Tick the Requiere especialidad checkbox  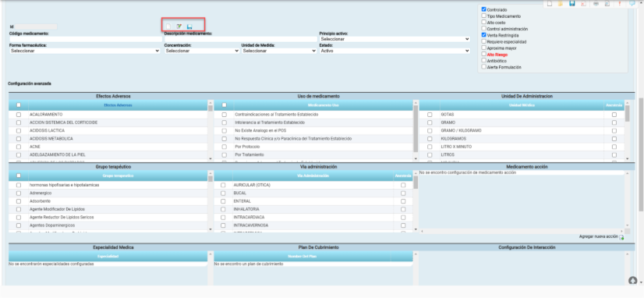484,41
